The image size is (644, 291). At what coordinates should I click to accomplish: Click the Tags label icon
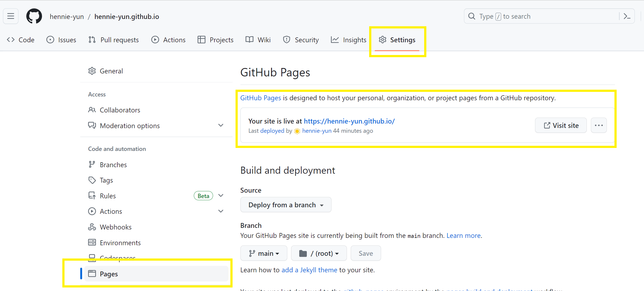click(92, 180)
